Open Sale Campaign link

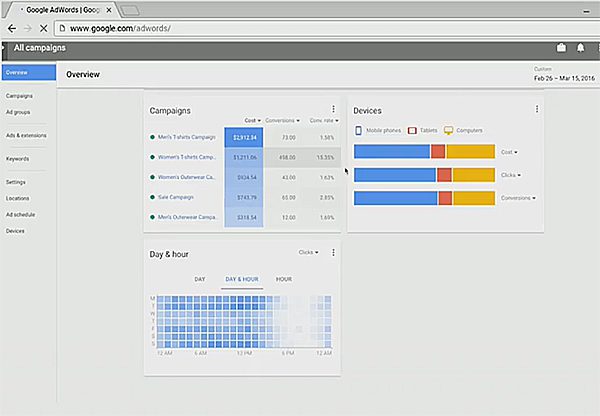point(176,197)
